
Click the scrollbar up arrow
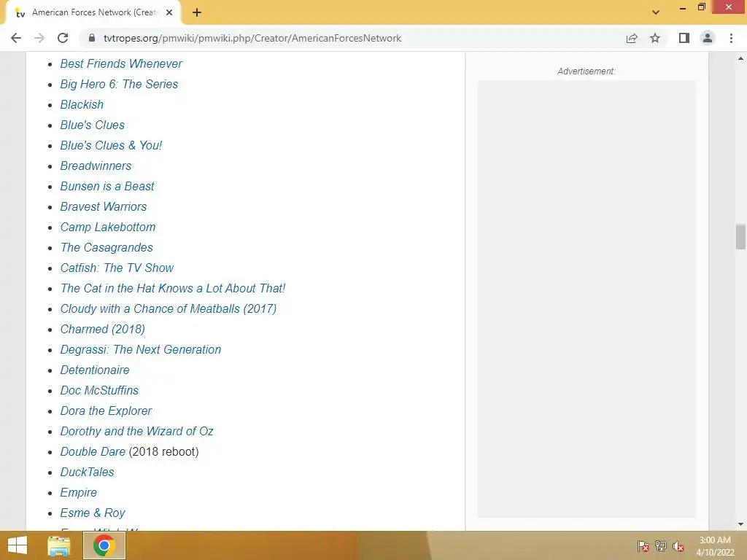(x=740, y=58)
